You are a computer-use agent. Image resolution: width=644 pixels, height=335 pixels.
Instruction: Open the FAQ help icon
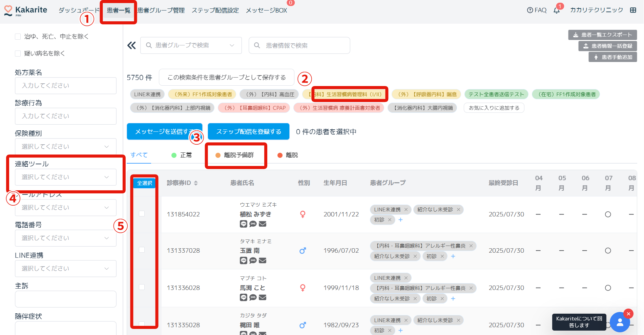coord(530,10)
